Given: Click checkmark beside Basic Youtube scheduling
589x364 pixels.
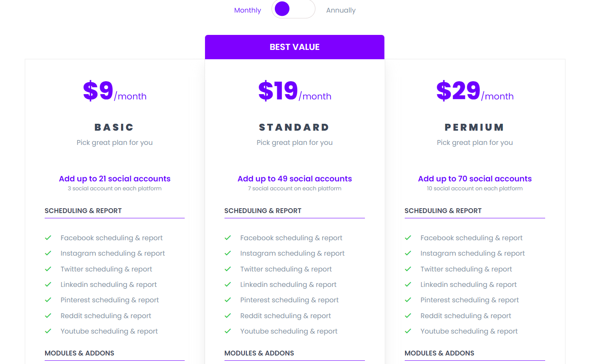Looking at the screenshot, I should [48, 331].
